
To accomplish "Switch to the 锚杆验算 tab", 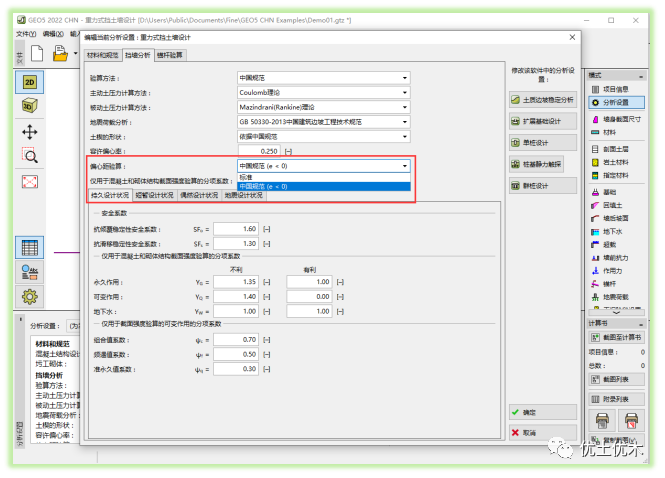I will pos(170,55).
